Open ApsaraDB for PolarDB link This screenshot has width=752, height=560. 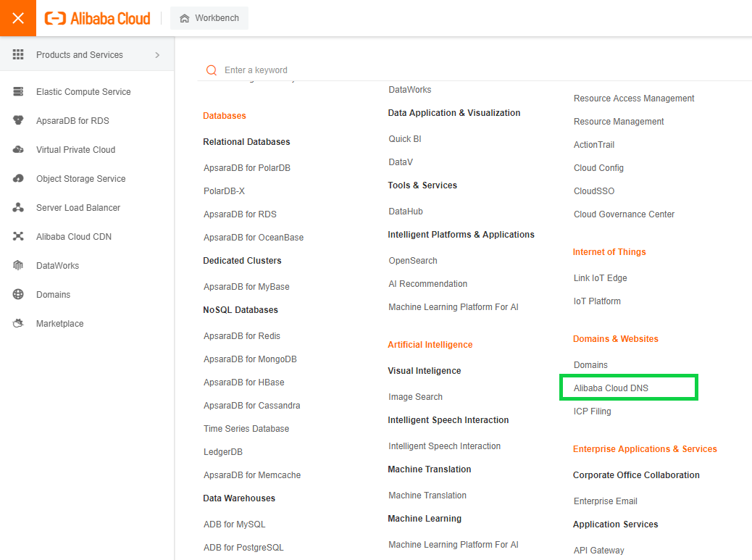pos(246,168)
